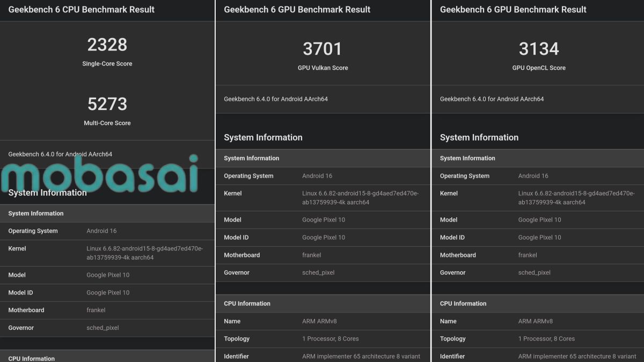Screen dimensions: 644x362
Task: Click the Geekbench 6.4.0 version text under Vulkan score
Action: (276, 99)
